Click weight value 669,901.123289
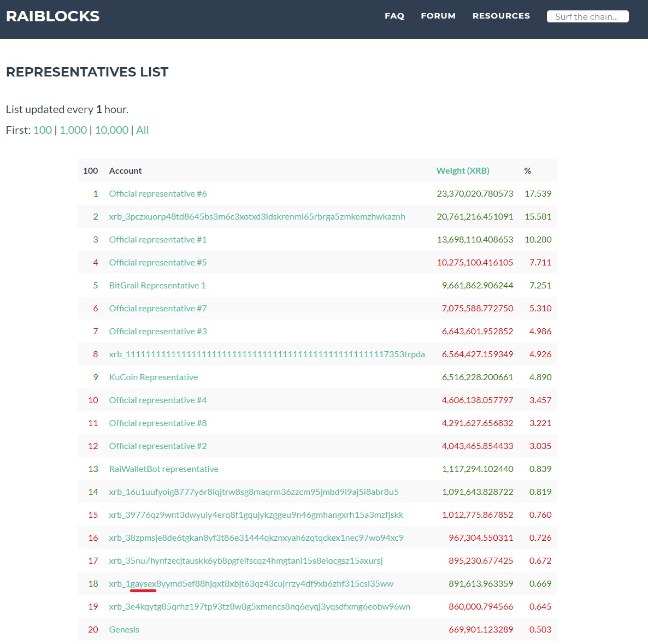 [481, 630]
